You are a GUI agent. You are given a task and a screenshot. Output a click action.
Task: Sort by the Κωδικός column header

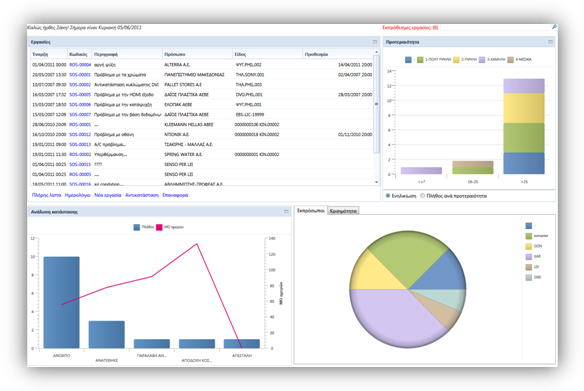[x=79, y=54]
